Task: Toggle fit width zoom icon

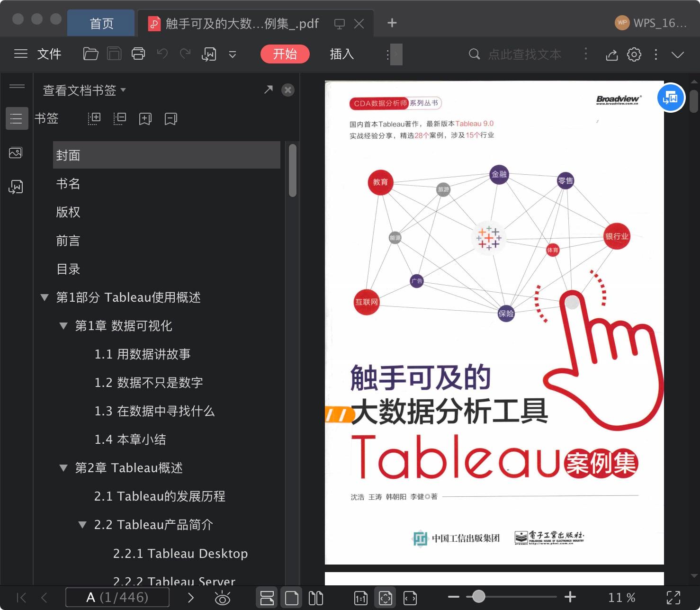Action: 410,598
